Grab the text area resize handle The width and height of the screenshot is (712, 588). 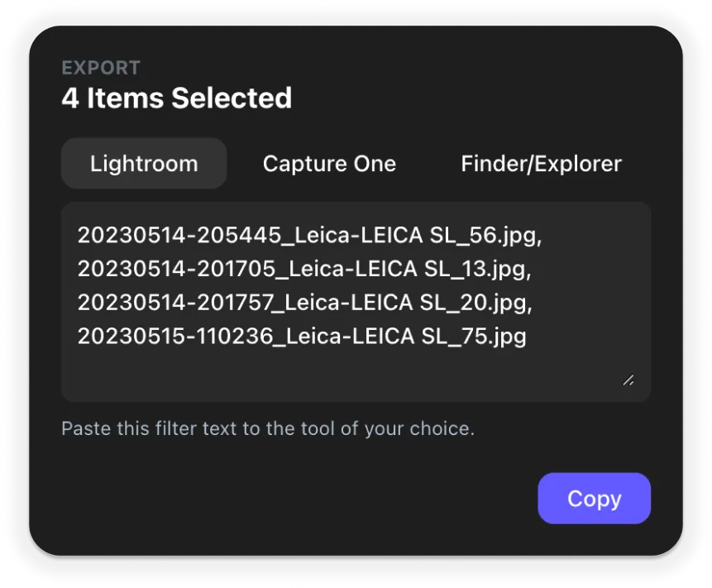click(628, 380)
